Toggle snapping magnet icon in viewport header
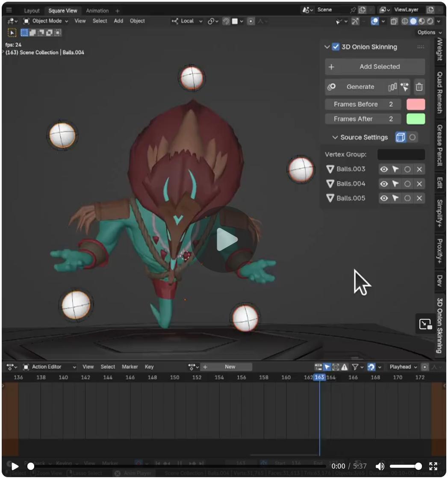The width and height of the screenshot is (448, 478). 226,21
